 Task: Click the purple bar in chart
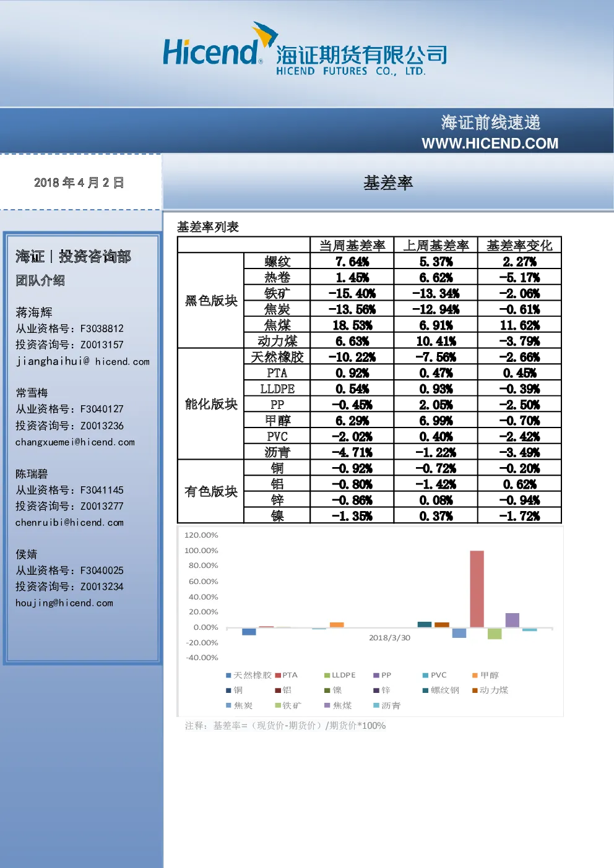(512, 620)
